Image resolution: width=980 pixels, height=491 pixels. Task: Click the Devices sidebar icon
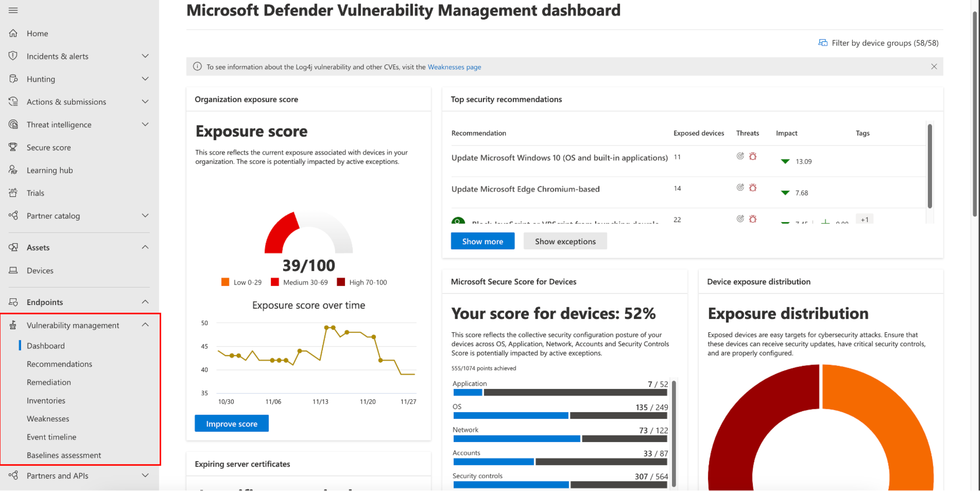(14, 270)
